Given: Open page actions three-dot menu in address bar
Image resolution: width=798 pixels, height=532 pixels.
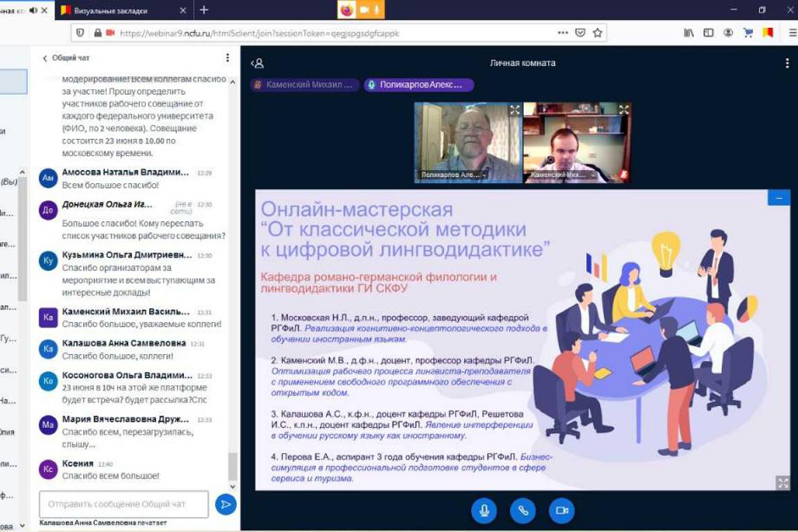Looking at the screenshot, I should 563,32.
